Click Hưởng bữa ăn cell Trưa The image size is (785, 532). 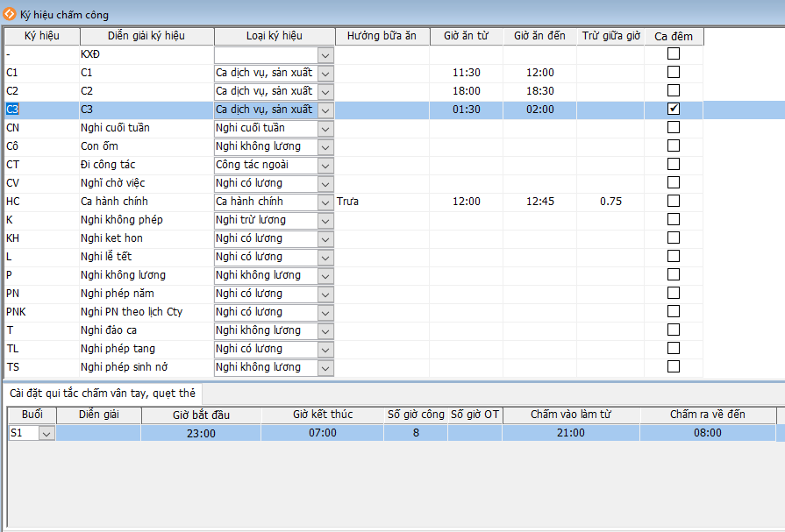(x=382, y=202)
